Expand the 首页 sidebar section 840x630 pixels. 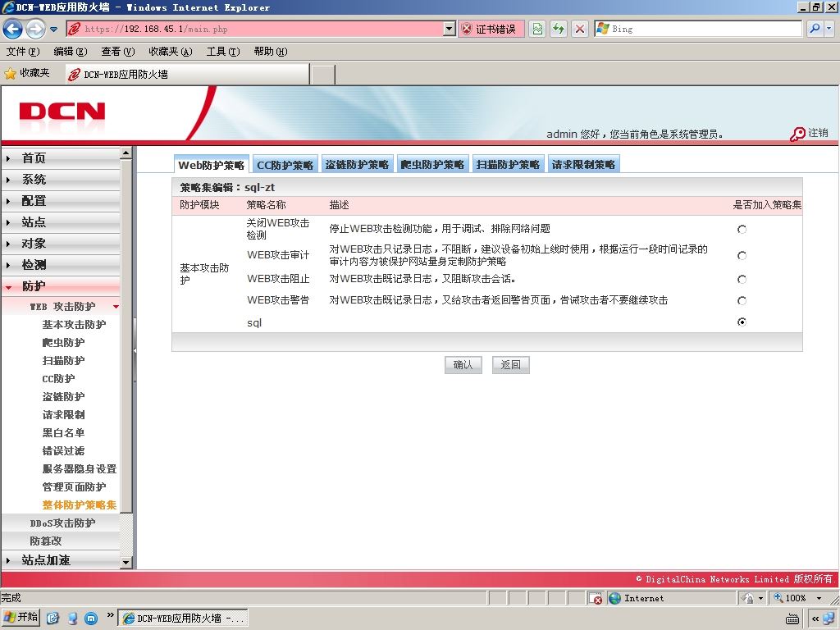tap(61, 158)
